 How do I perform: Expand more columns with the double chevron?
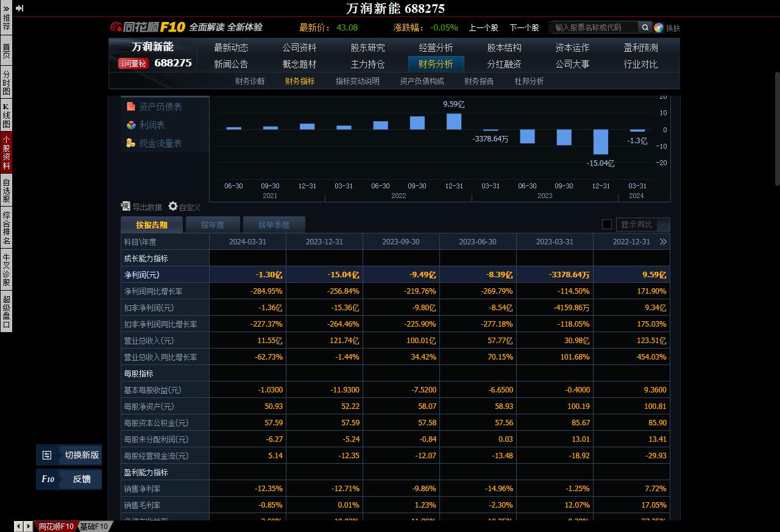click(x=664, y=241)
